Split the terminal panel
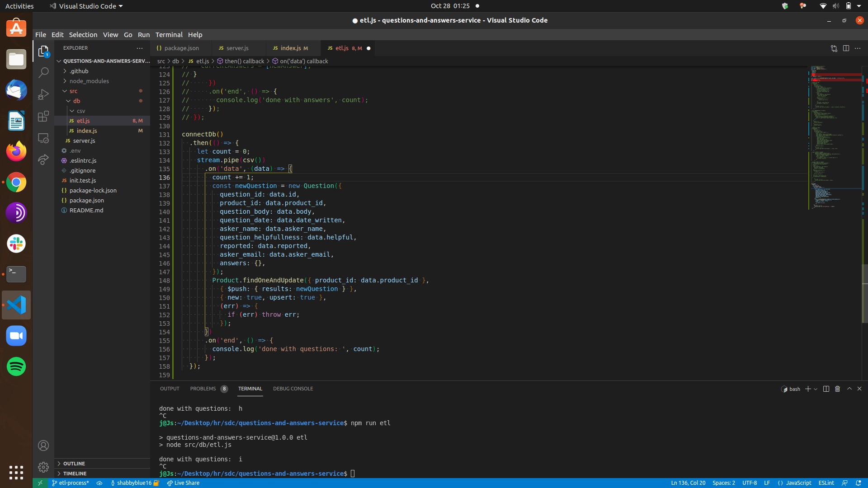Viewport: 868px width, 488px height. [x=826, y=389]
